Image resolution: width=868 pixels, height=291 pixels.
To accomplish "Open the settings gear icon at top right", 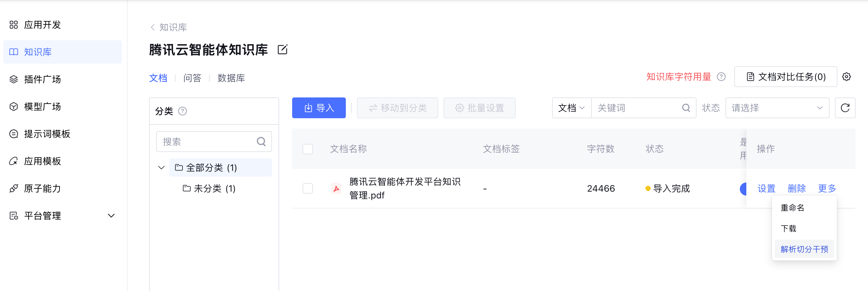I will tap(847, 77).
